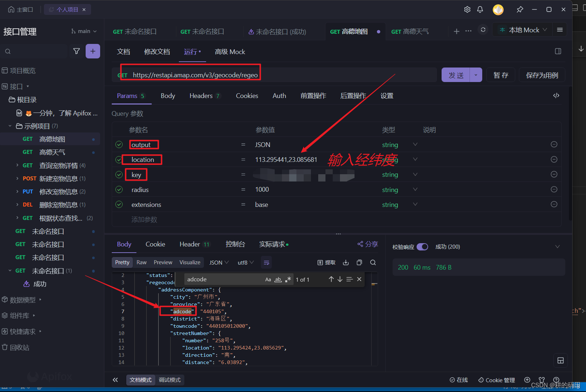586x392 pixels.
Task: Click the pin window icon
Action: tap(520, 9)
